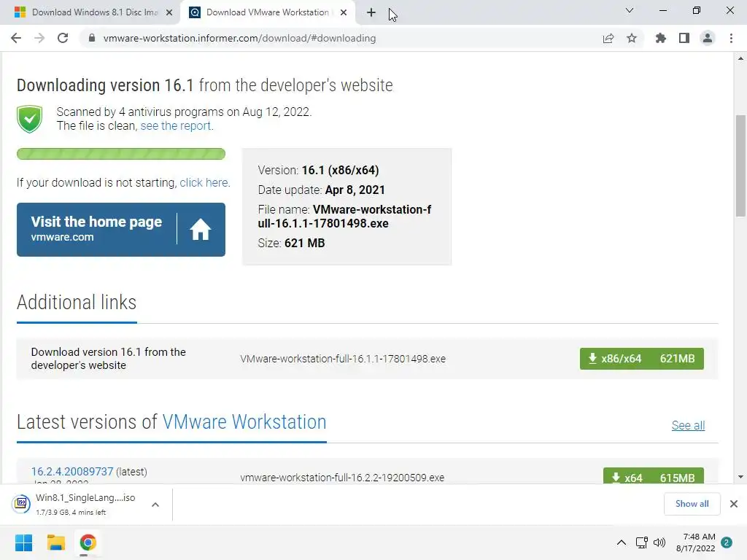The height and width of the screenshot is (560, 747).
Task: Click the vmware-workstation-full-16.2.2-19200509.exe file name
Action: click(x=342, y=478)
